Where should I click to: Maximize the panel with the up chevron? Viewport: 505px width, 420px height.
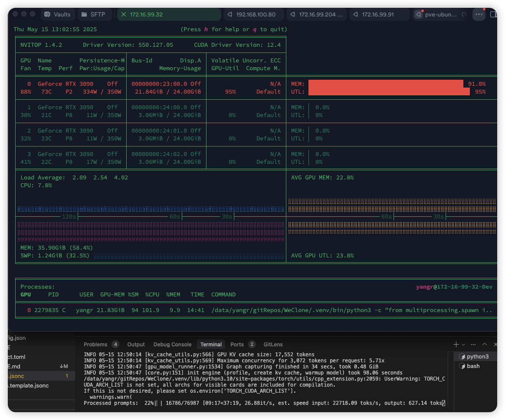coord(485,345)
